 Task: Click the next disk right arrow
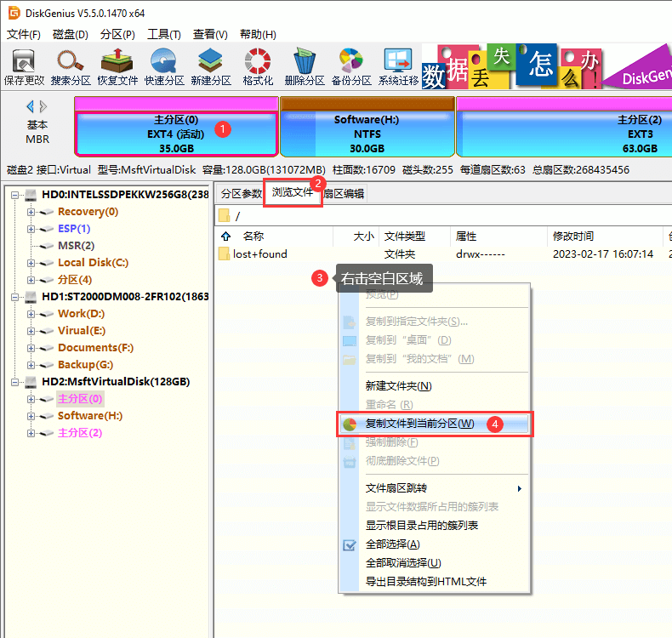coord(43,106)
